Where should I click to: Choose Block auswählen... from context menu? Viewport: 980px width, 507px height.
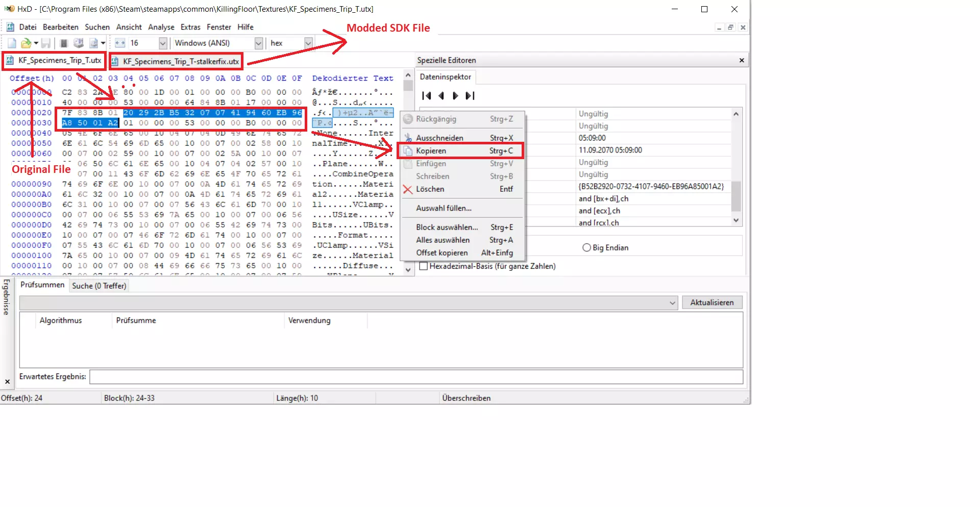(462, 227)
